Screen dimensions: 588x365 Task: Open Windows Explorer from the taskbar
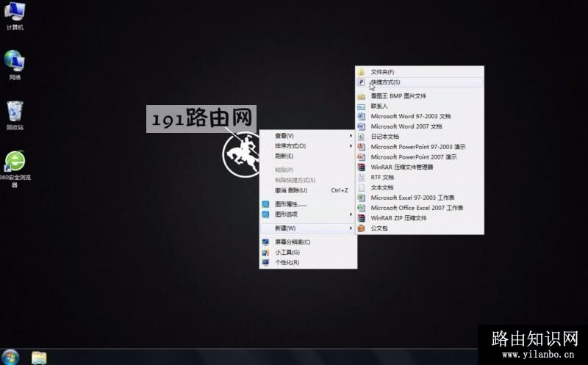[39, 358]
